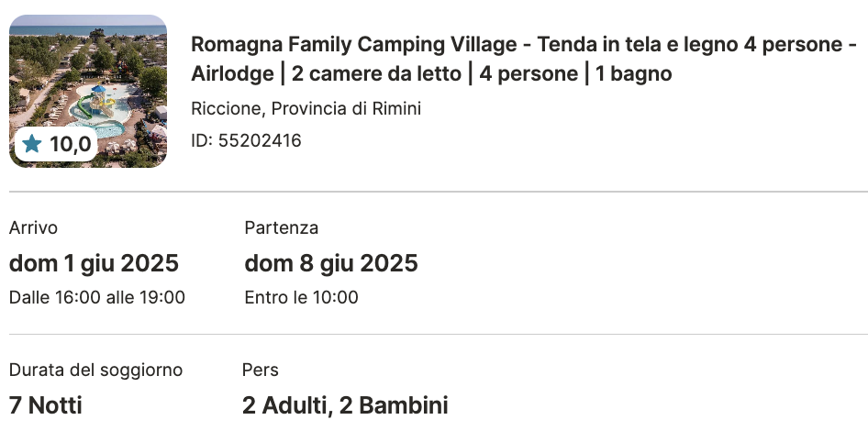
Task: Select the 7 Notti stay duration
Action: (x=45, y=405)
